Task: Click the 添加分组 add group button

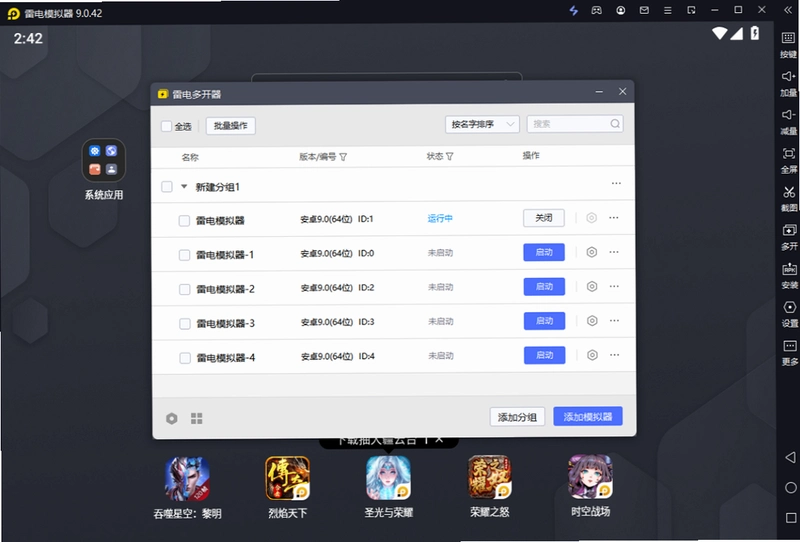Action: click(517, 417)
